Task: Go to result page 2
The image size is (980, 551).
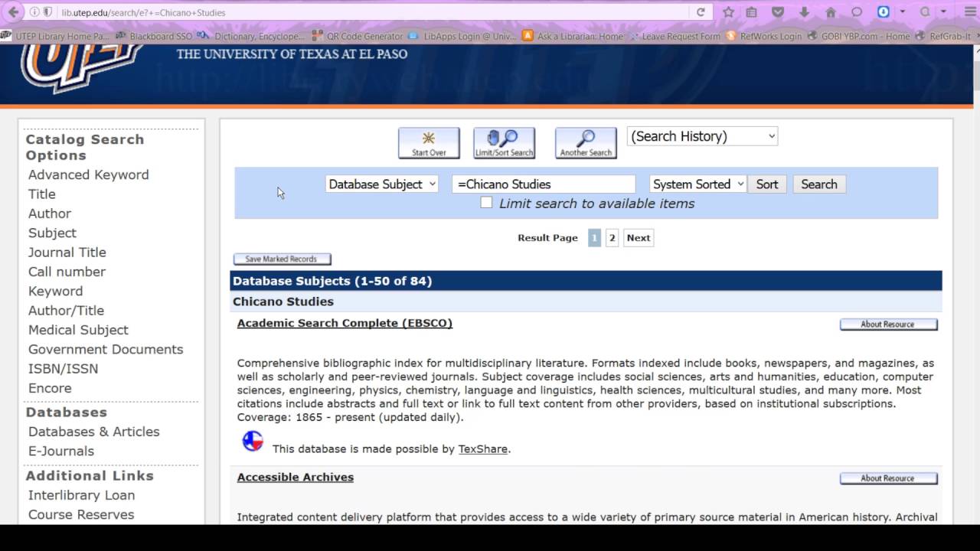Action: tap(612, 238)
